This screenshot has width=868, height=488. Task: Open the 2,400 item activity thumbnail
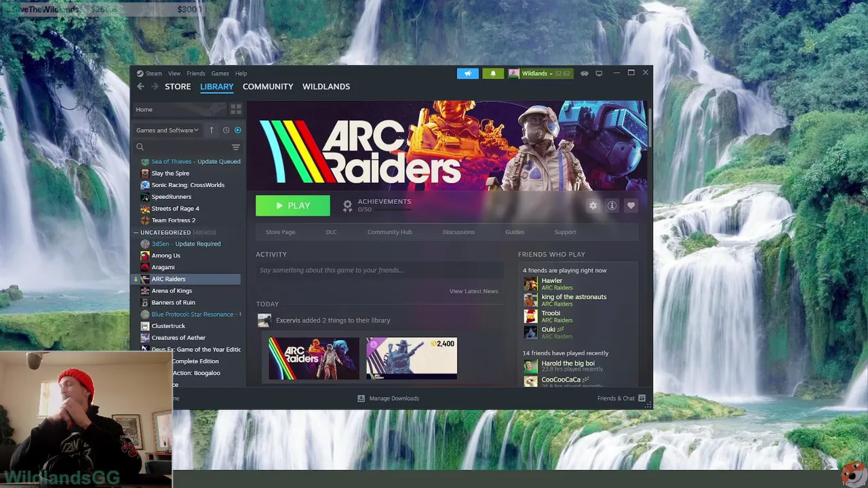pyautogui.click(x=412, y=359)
